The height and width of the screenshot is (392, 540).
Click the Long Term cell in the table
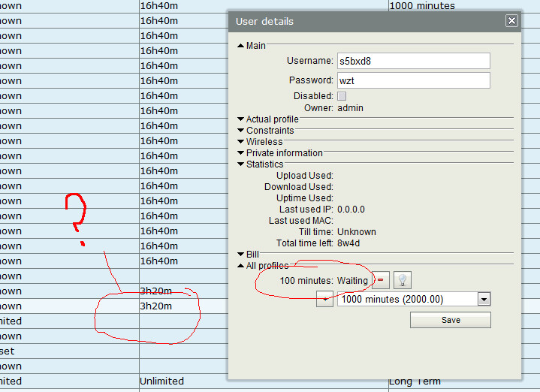(x=415, y=381)
